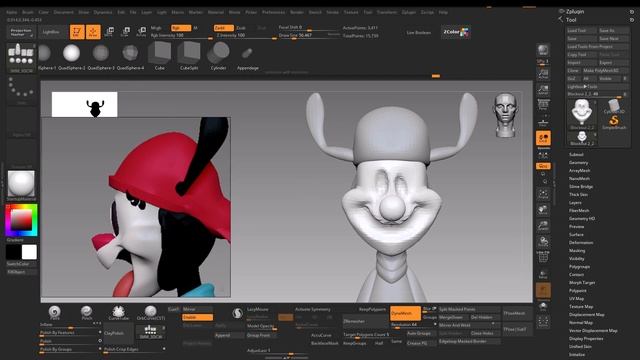Expand the Deformation section
Screen dimensions: 640x360
pyautogui.click(x=581, y=243)
